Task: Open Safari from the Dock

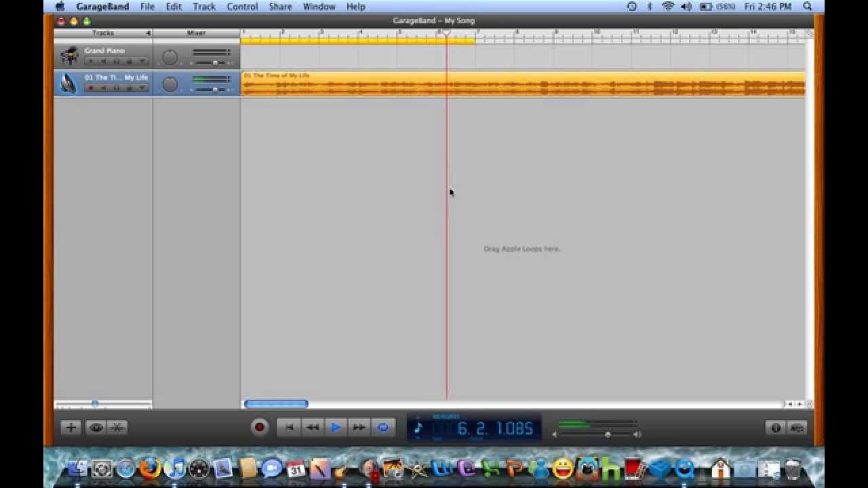Action: click(x=125, y=468)
